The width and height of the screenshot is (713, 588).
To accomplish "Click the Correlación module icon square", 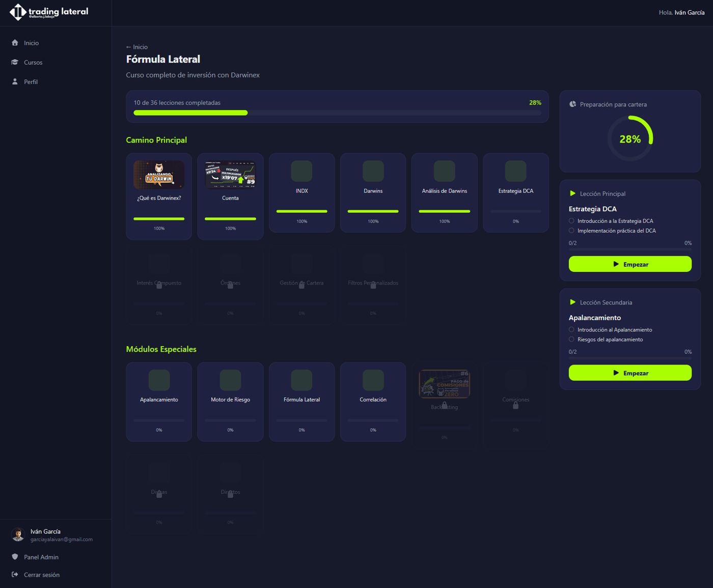I will point(373,380).
